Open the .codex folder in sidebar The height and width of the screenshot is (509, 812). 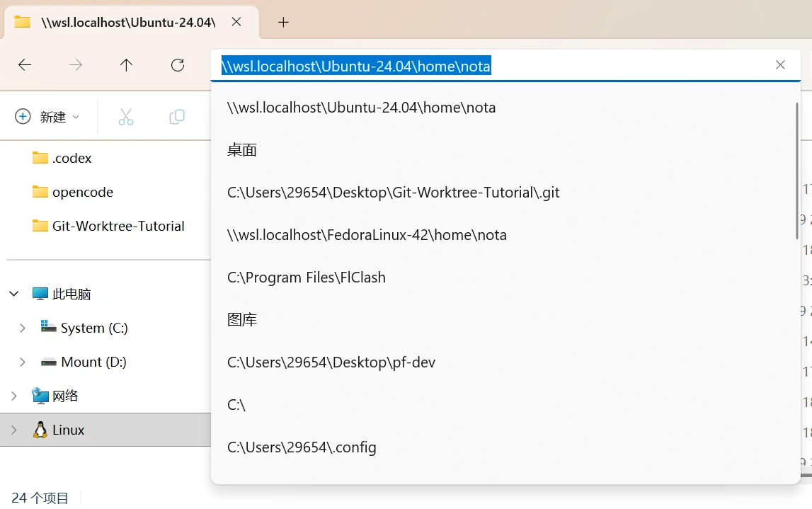click(x=72, y=158)
